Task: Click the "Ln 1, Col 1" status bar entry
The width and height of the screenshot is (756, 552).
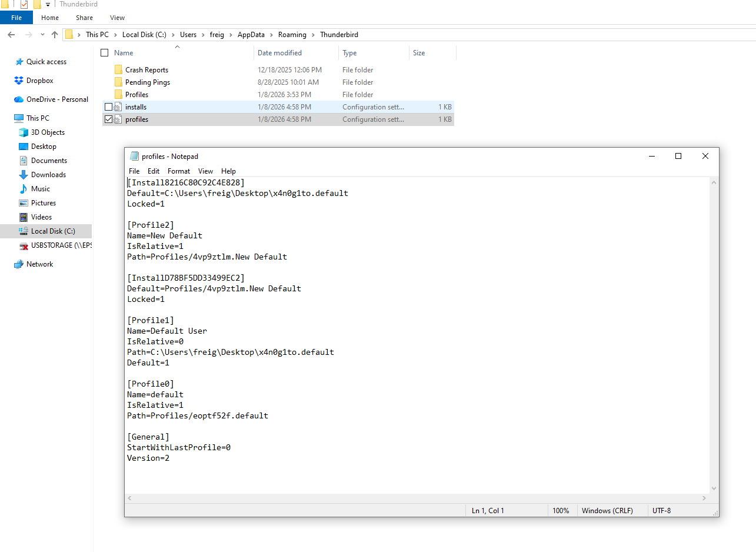Action: [x=488, y=511]
